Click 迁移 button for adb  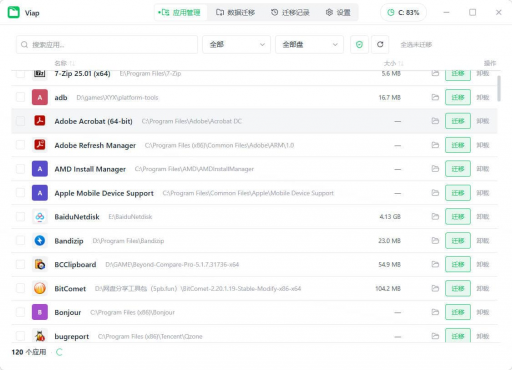coord(458,97)
